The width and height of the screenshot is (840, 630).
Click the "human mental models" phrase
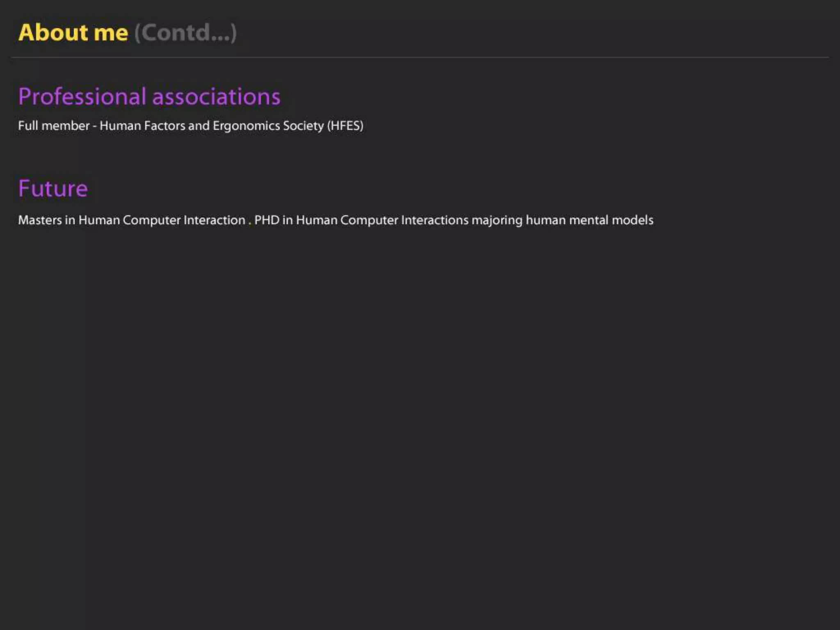coord(589,220)
